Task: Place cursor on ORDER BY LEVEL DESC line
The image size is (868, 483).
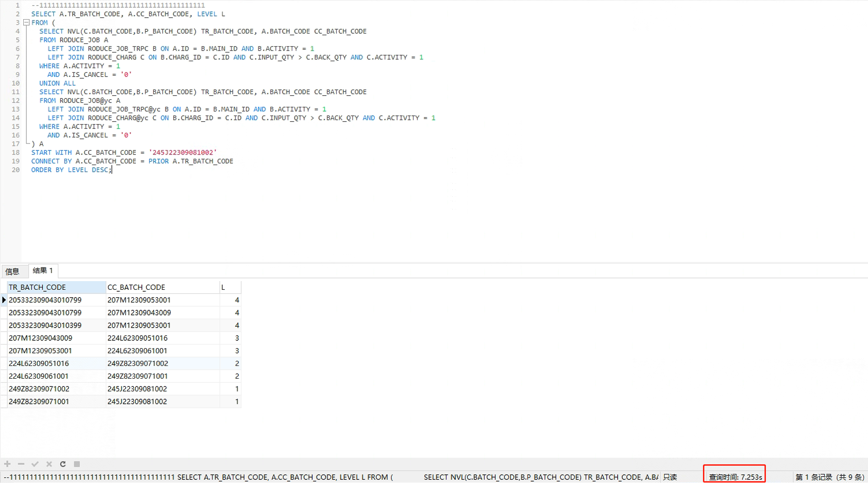Action: point(71,170)
